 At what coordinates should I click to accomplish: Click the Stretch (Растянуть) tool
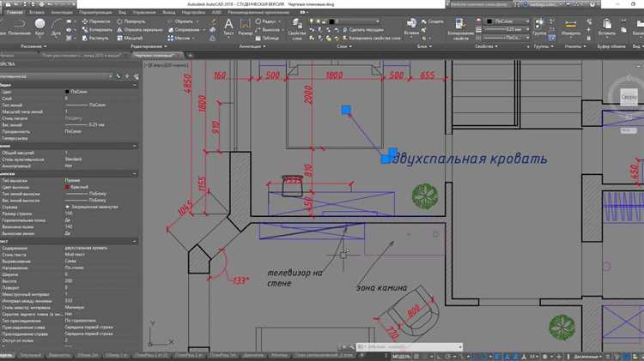coord(95,38)
